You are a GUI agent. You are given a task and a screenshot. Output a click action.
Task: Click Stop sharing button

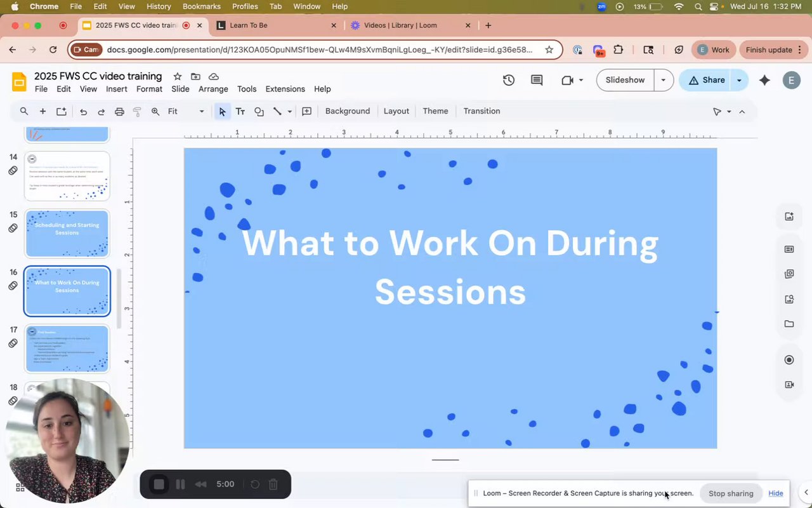[731, 493]
